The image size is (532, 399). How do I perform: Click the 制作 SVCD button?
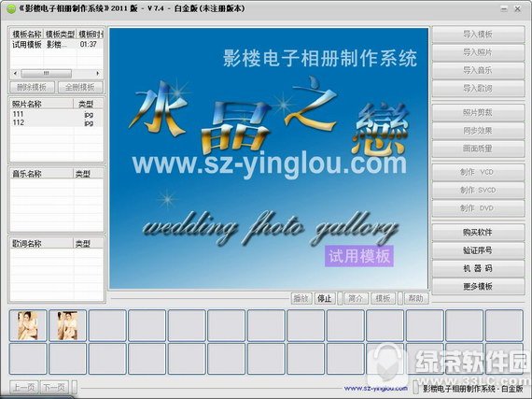(478, 191)
